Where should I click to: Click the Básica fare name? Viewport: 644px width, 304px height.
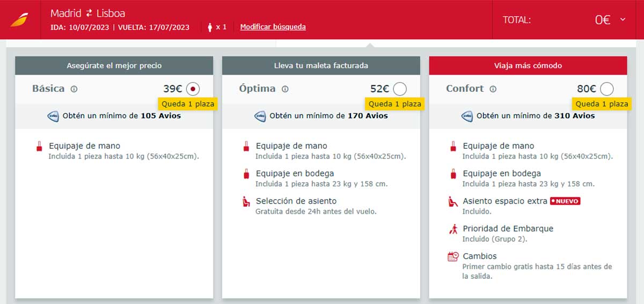click(x=48, y=89)
